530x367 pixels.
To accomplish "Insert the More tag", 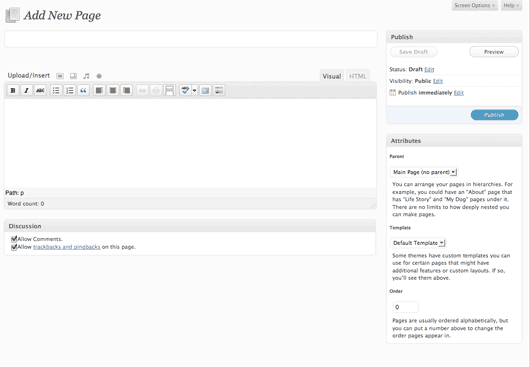I will click(169, 90).
